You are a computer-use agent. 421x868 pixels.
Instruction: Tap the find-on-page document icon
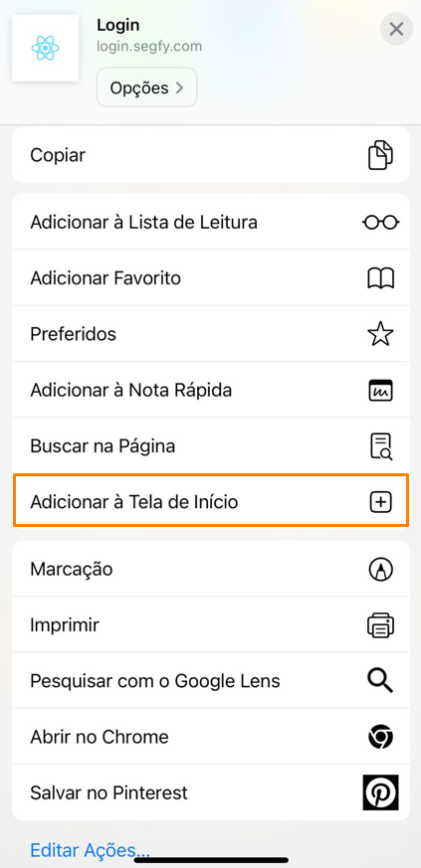click(x=380, y=446)
